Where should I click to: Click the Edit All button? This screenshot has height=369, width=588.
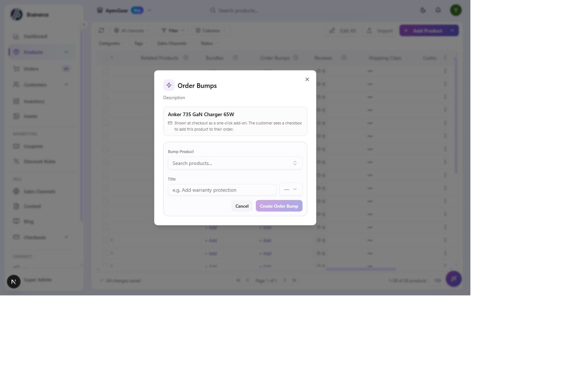coord(343,30)
